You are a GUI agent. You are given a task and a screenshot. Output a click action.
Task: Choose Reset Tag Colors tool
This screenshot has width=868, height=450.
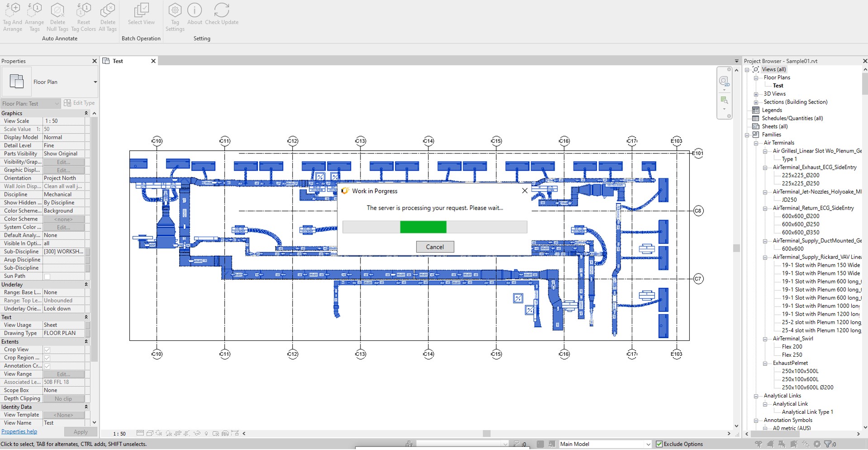pos(84,10)
